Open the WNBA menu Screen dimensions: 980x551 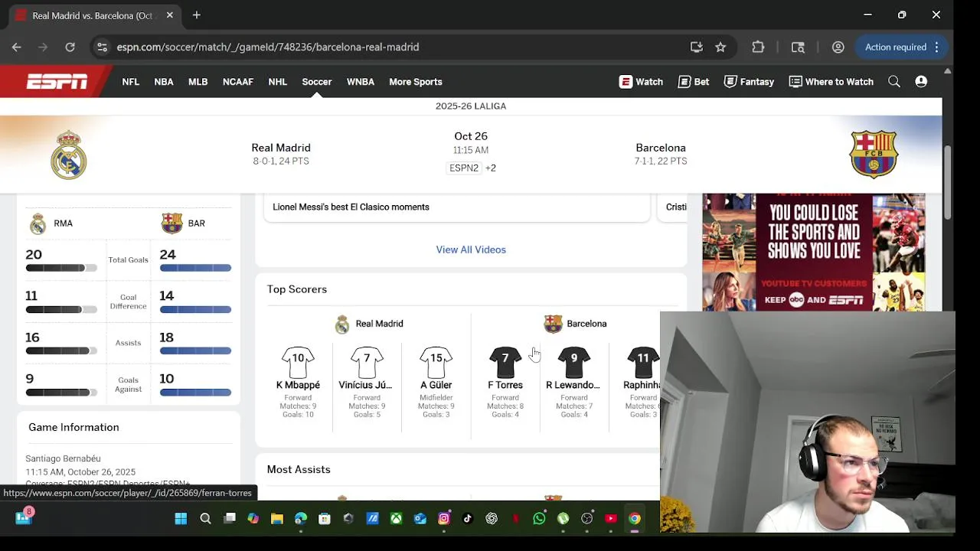click(361, 82)
